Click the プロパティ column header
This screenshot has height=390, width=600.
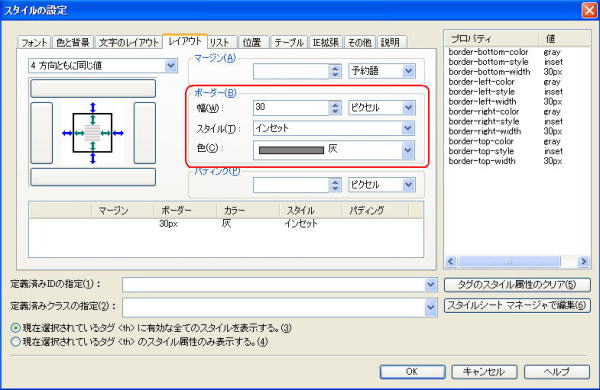click(492, 39)
